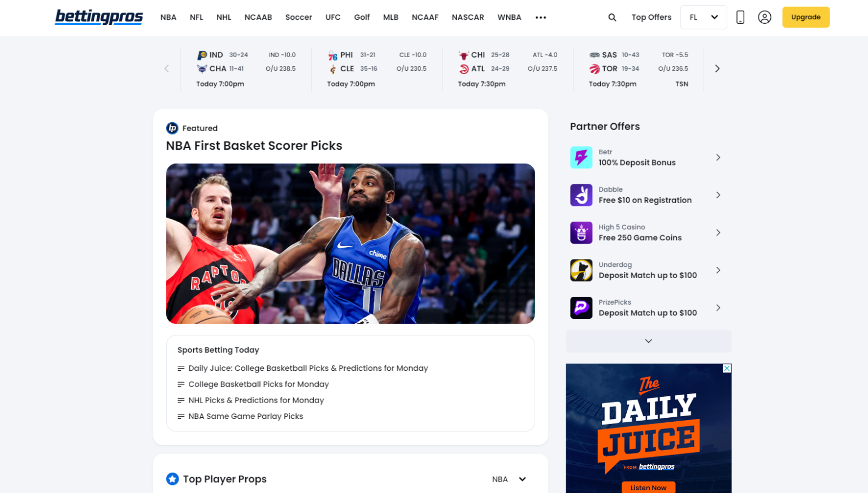
Task: Open the user account icon
Action: click(x=765, y=17)
